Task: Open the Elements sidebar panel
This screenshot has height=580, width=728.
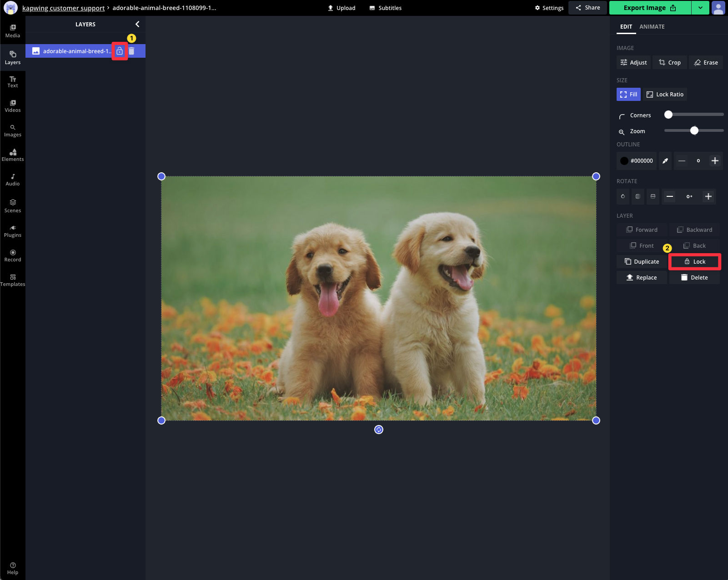Action: (13, 155)
